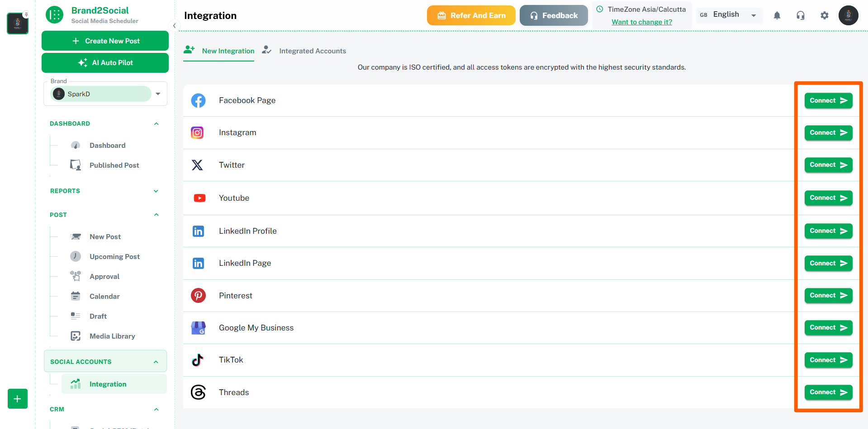Click the Upcoming Post clock icon
868x429 pixels.
pos(76,256)
